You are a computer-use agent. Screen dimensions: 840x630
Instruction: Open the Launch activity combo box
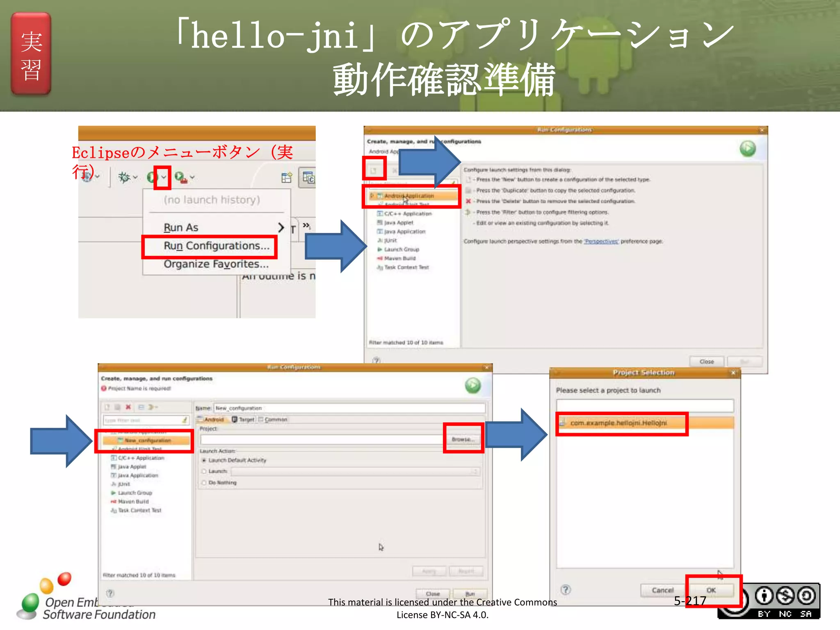point(355,472)
